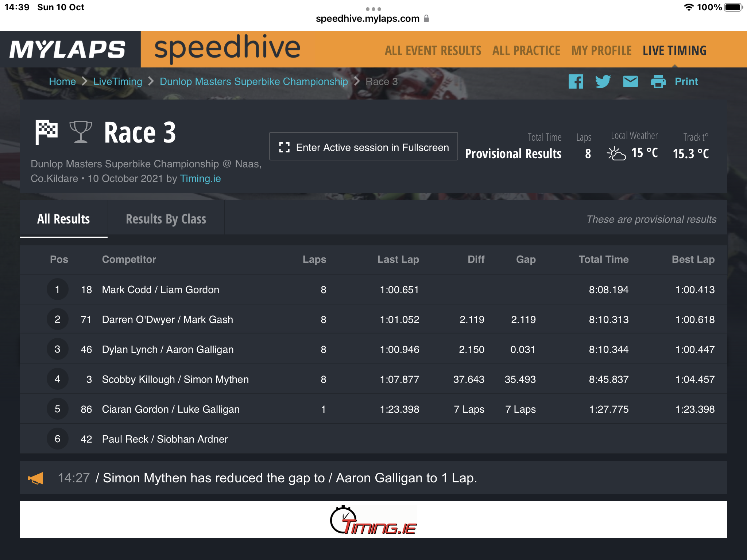
Task: Select competitor Mark Codd / Liam Gordon
Action: pyautogui.click(x=160, y=290)
